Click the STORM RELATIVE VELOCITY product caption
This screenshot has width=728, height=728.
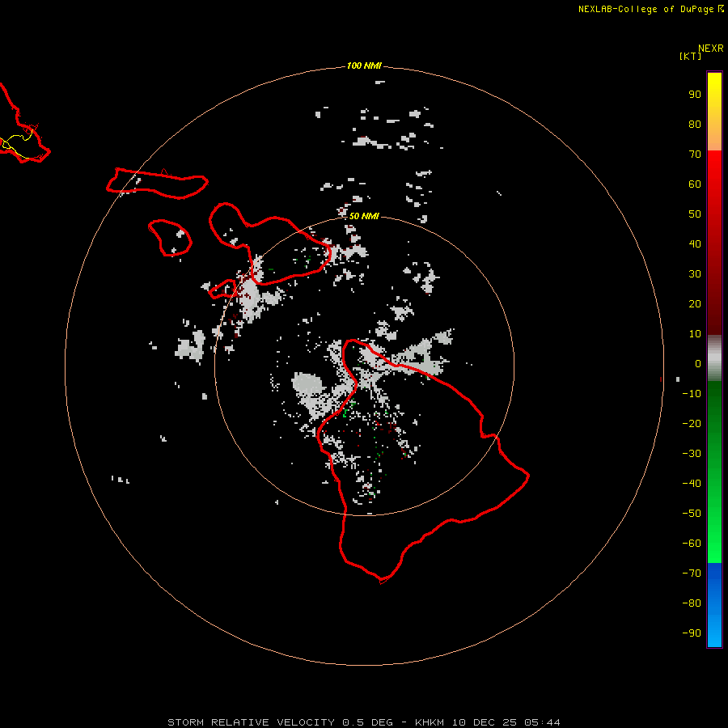(x=363, y=722)
